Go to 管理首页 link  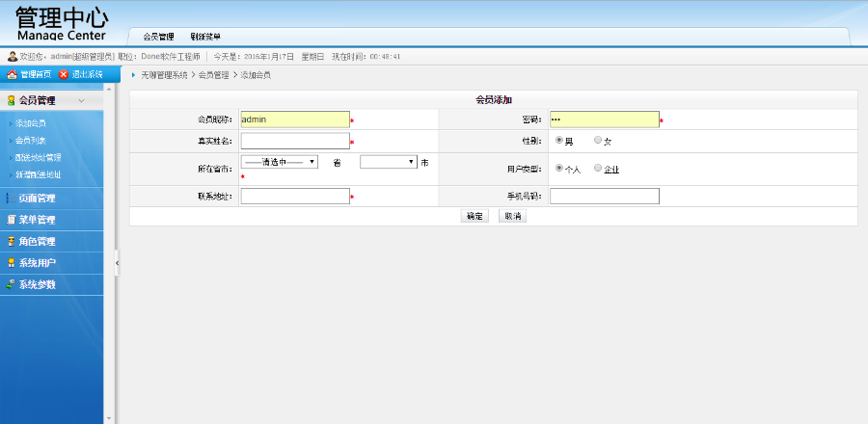tap(36, 74)
